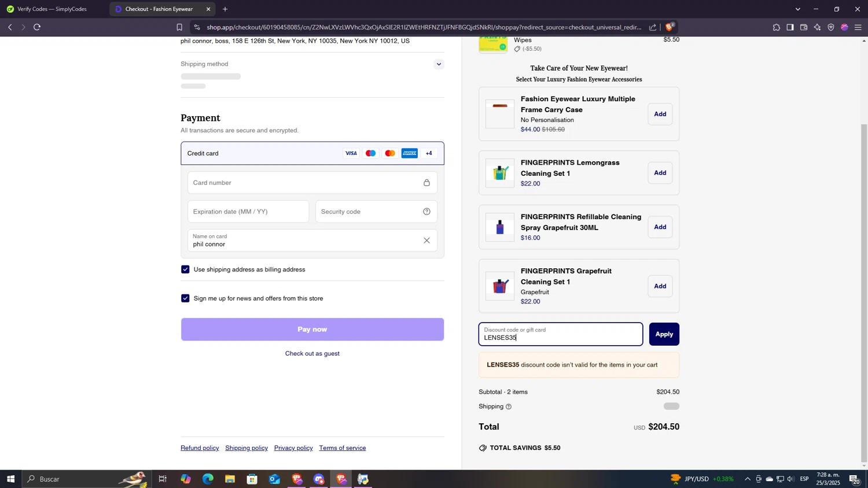
Task: Click the card number lock icon
Action: (426, 183)
